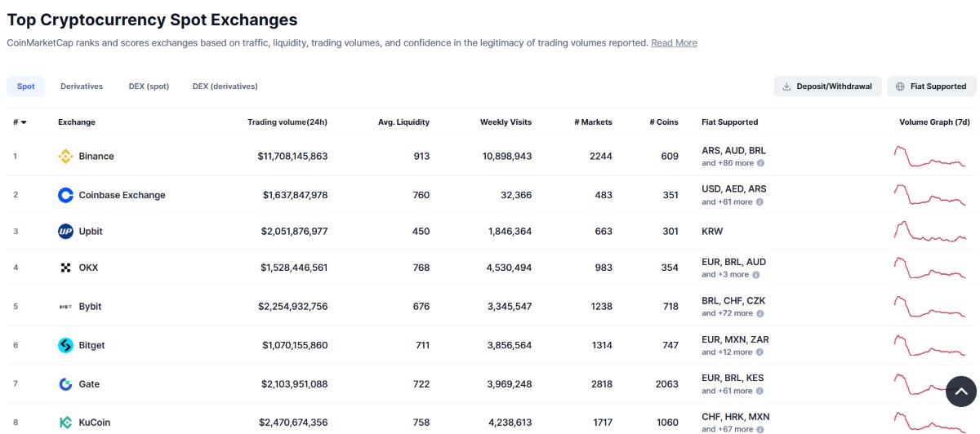
Task: Click info icon next to Binance +86 more
Action: pyautogui.click(x=759, y=163)
